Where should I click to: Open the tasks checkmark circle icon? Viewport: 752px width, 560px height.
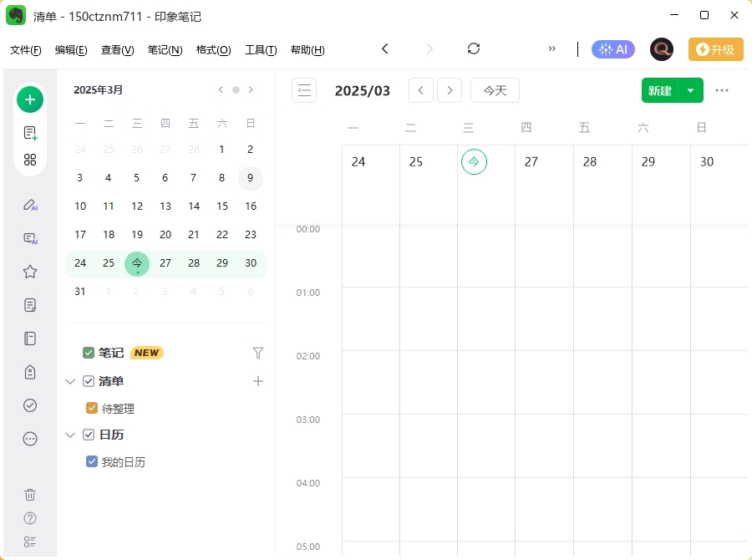(30, 405)
